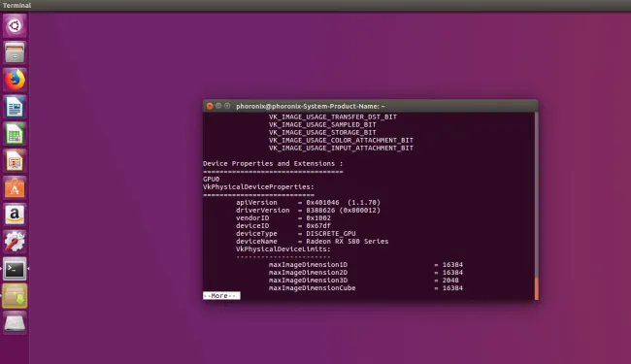Open System Settings wrench-and-gear icon

(x=15, y=242)
